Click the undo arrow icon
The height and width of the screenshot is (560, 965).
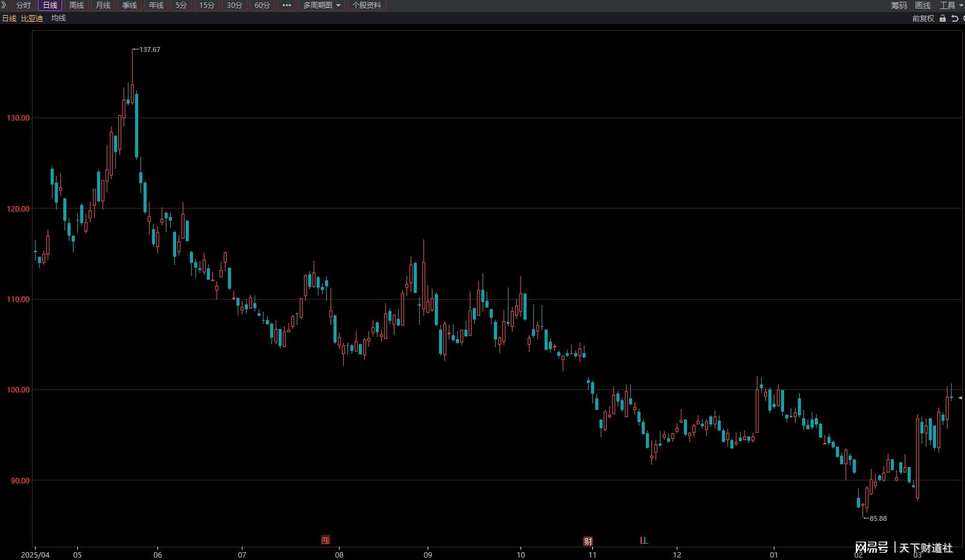click(x=954, y=19)
